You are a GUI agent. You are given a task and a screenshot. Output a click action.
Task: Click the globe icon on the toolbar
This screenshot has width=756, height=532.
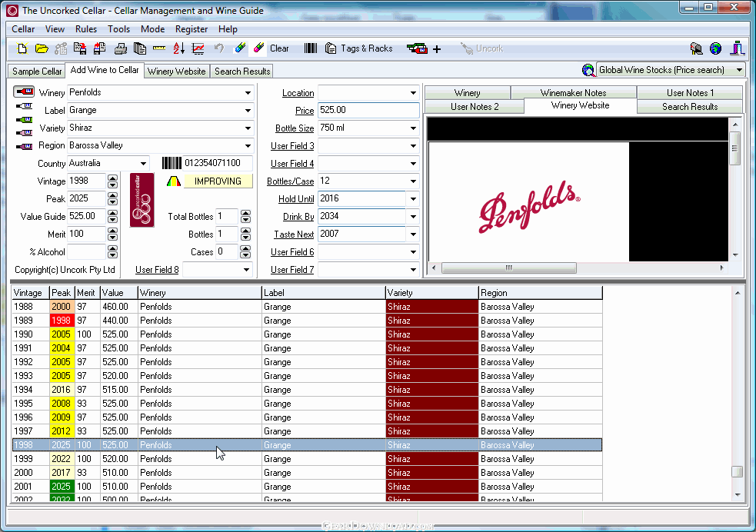click(x=715, y=48)
